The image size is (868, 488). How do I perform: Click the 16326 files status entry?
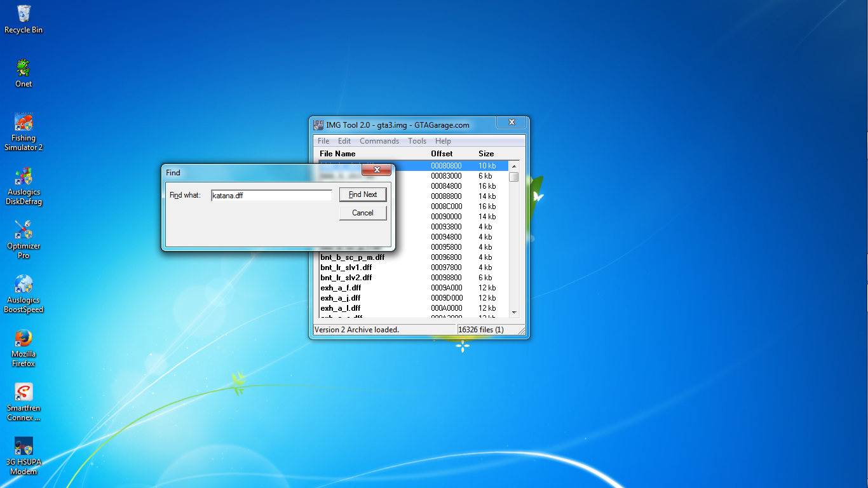[481, 330]
